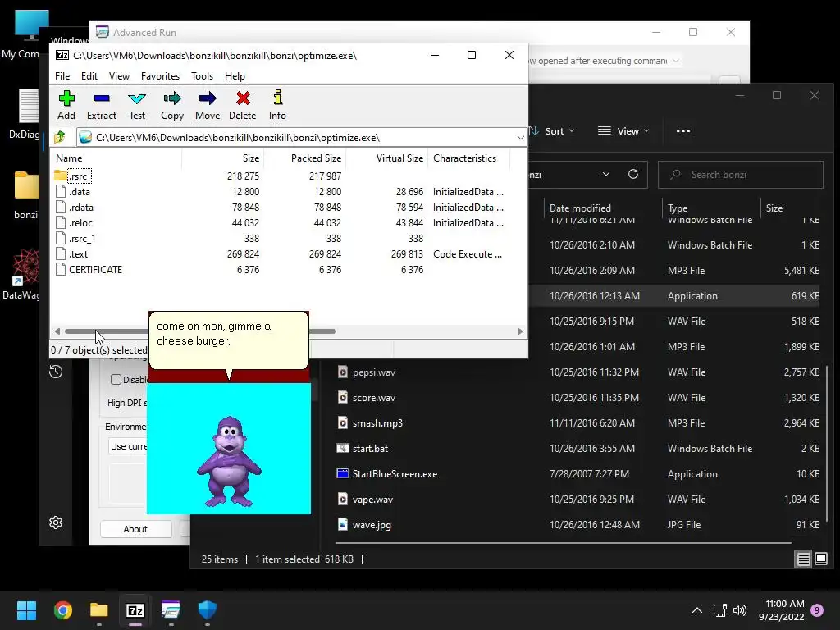Open the Favorites menu

160,76
